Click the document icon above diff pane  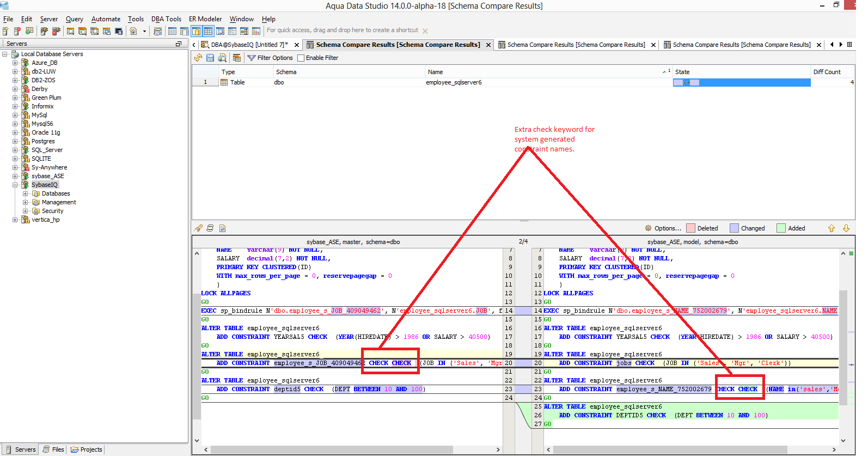point(222,228)
